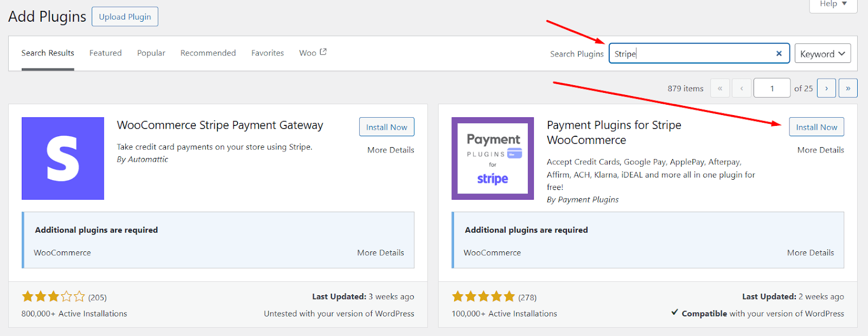Switch to Recommended tab

208,53
